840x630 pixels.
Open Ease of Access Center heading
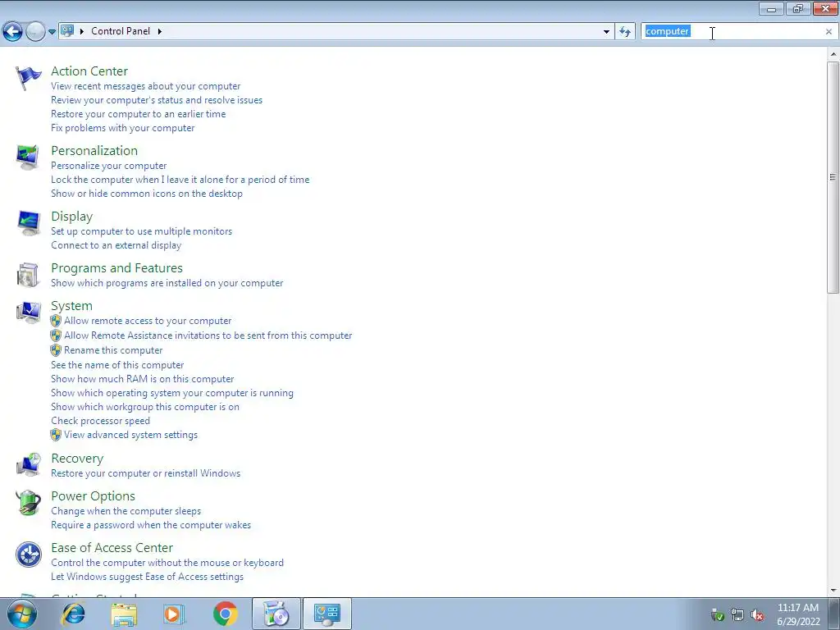pos(112,547)
